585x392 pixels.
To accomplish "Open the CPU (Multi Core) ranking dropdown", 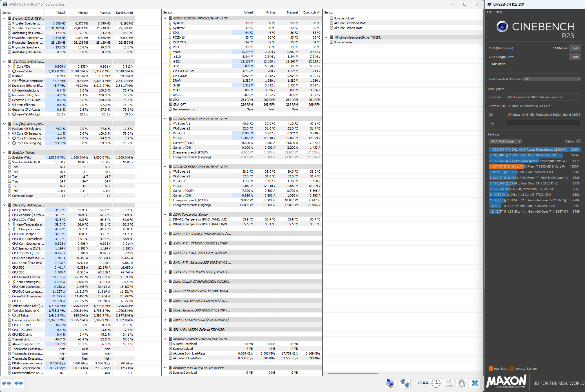I will tap(506, 141).
